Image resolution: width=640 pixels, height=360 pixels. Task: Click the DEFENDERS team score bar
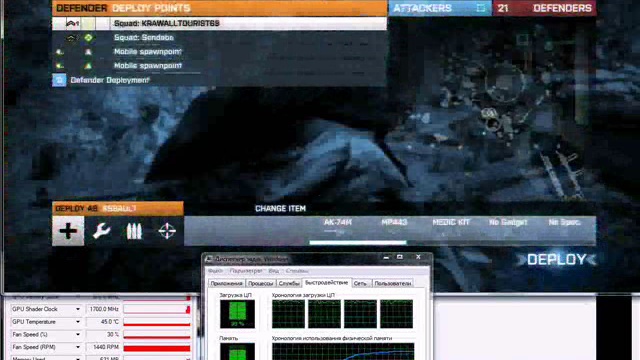544,8
